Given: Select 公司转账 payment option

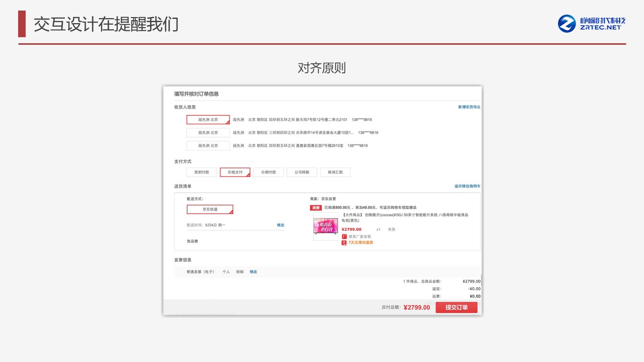Looking at the screenshot, I should click(x=302, y=172).
